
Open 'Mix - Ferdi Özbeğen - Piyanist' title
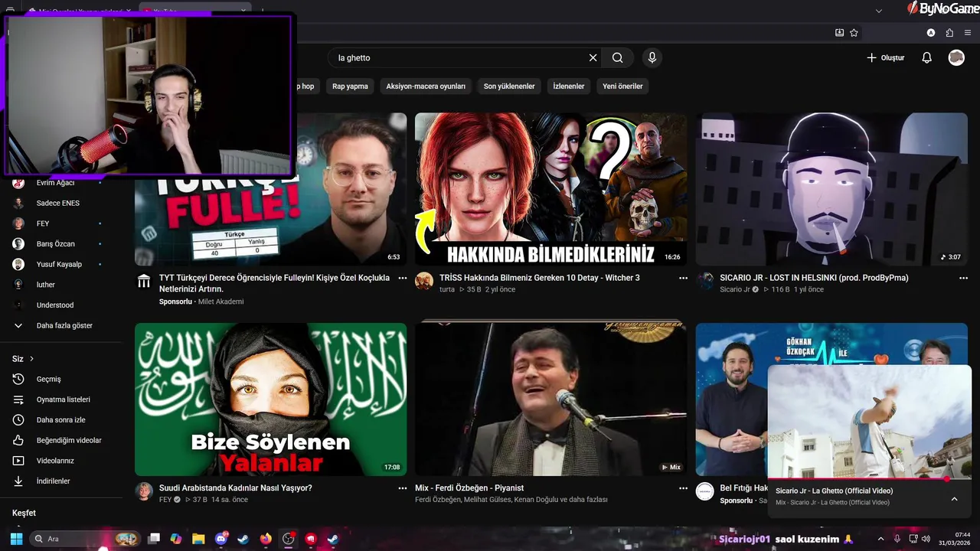point(469,488)
